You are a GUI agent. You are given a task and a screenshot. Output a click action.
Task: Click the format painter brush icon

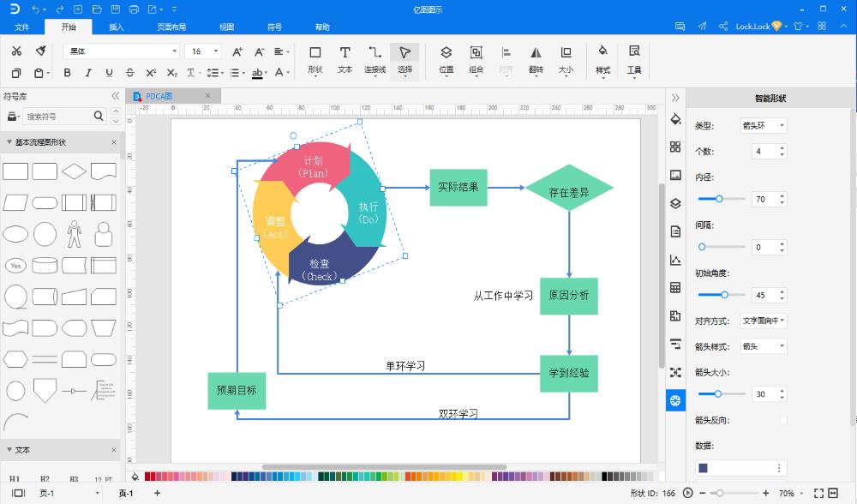[40, 51]
